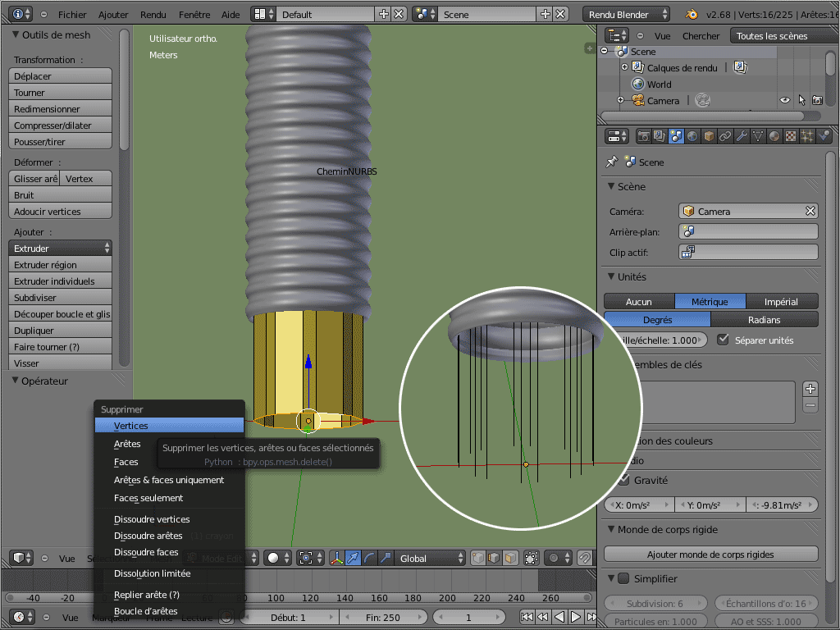The width and height of the screenshot is (840, 630).
Task: Open the Extruder dropdown in tool shelf
Action: [x=60, y=248]
